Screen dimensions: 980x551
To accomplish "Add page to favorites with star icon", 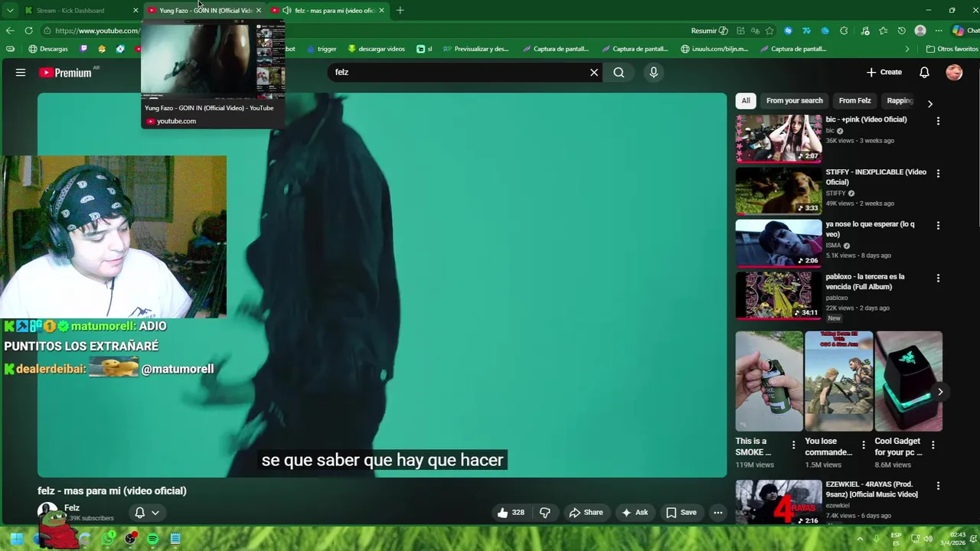I will tap(769, 31).
